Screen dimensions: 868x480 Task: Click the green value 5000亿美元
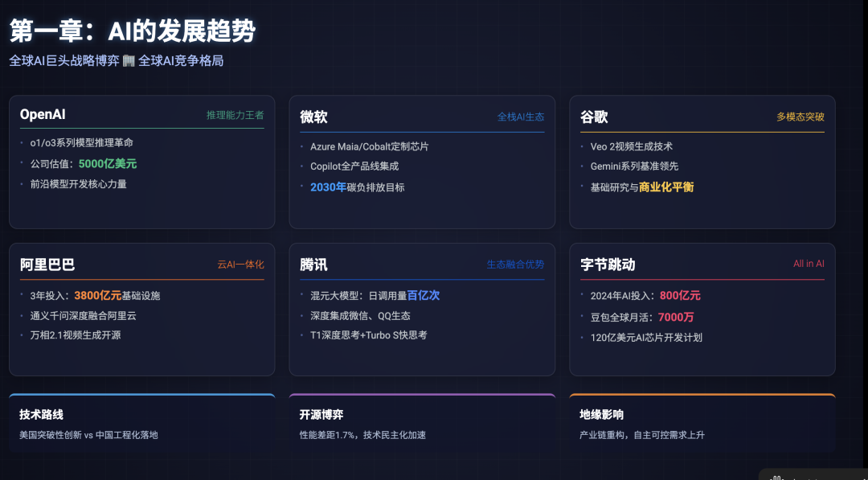pyautogui.click(x=108, y=164)
